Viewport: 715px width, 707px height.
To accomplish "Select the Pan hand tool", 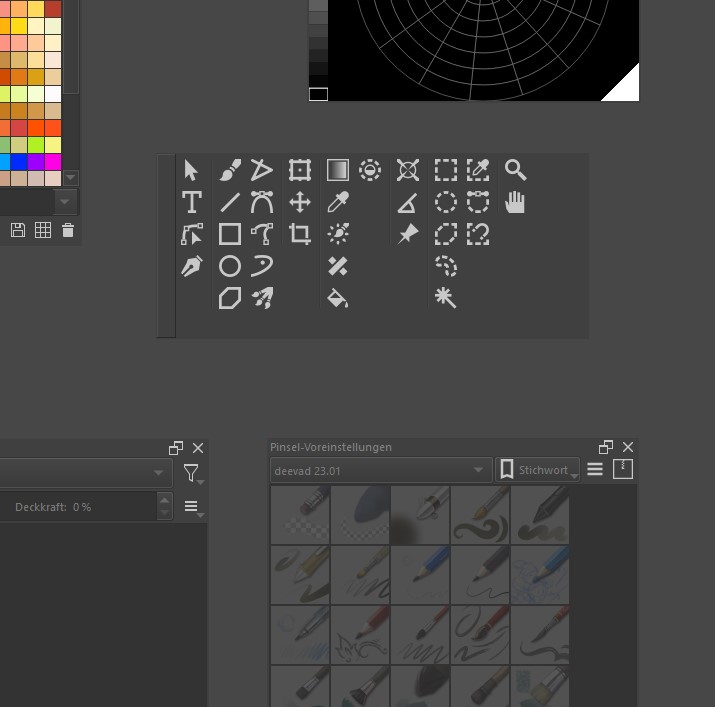I will point(515,202).
